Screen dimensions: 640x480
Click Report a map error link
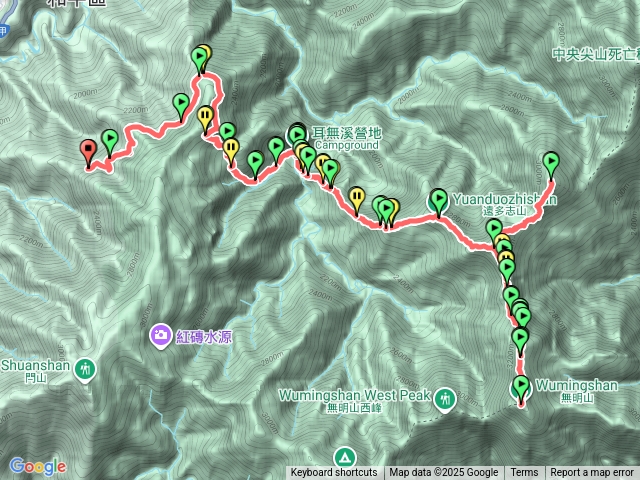coord(592,473)
